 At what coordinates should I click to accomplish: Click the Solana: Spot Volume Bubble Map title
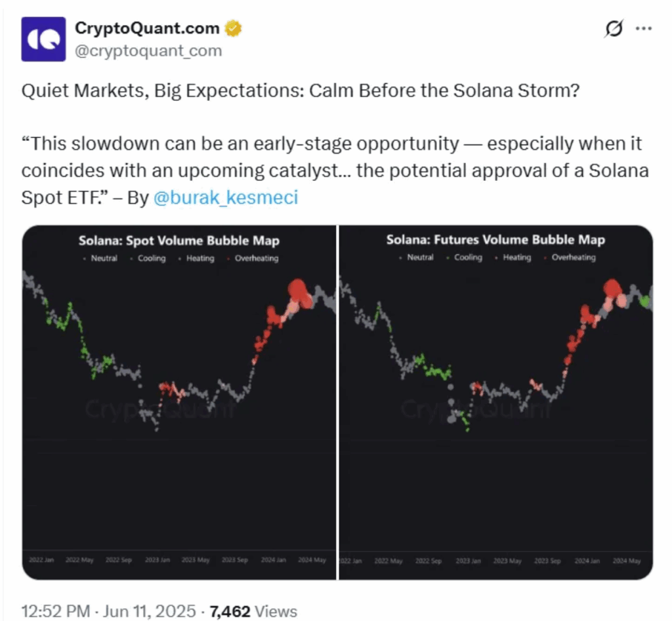point(179,241)
